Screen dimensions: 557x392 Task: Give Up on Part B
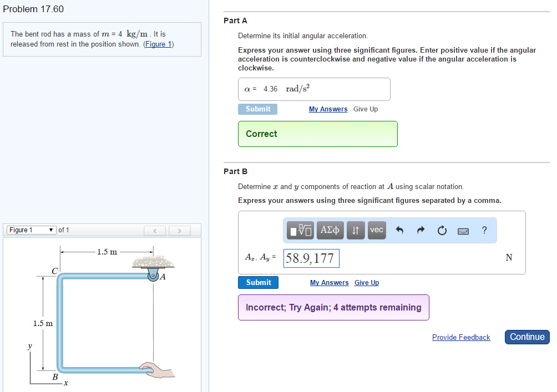tap(366, 283)
